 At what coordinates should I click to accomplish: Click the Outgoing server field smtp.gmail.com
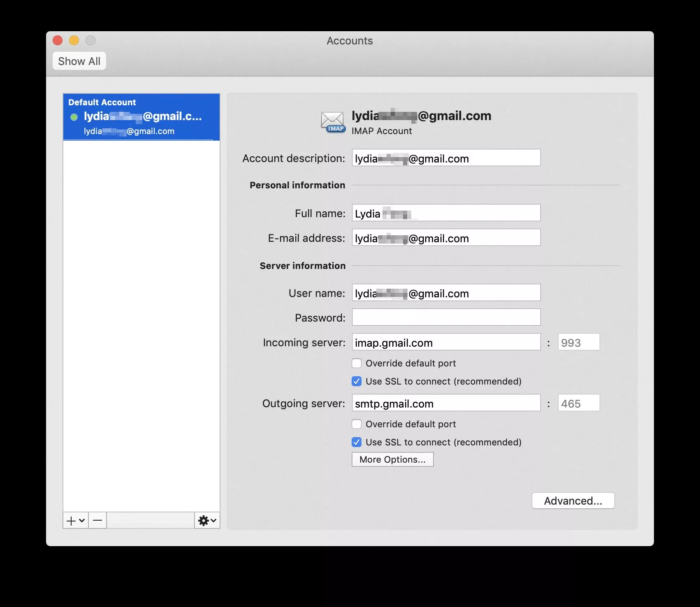pos(446,403)
